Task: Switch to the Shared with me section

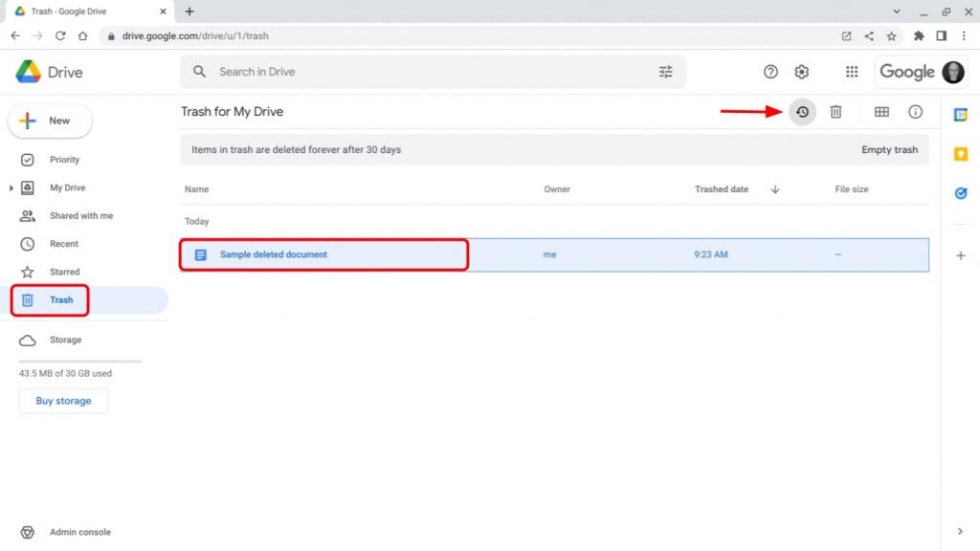Action: pos(80,215)
